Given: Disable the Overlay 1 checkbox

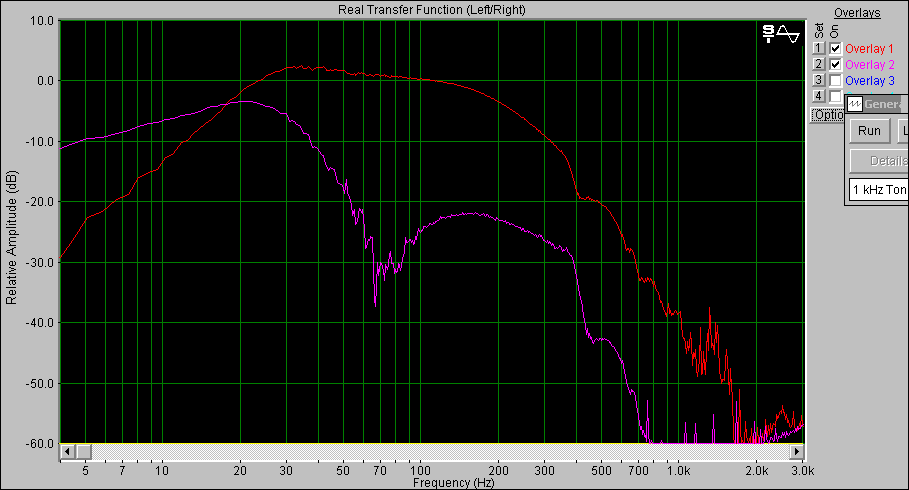Looking at the screenshot, I should click(x=835, y=49).
